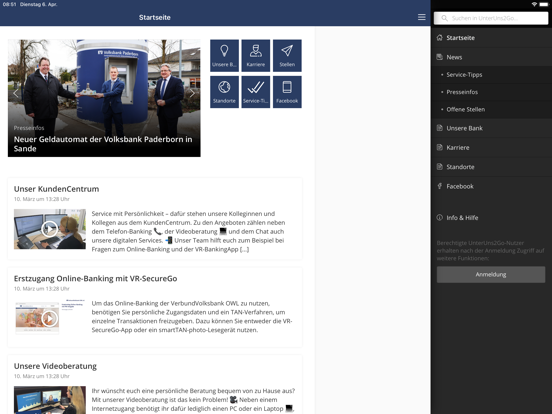This screenshot has width=552, height=414.
Task: Click the KundenCentrum article summary text
Action: 188,231
